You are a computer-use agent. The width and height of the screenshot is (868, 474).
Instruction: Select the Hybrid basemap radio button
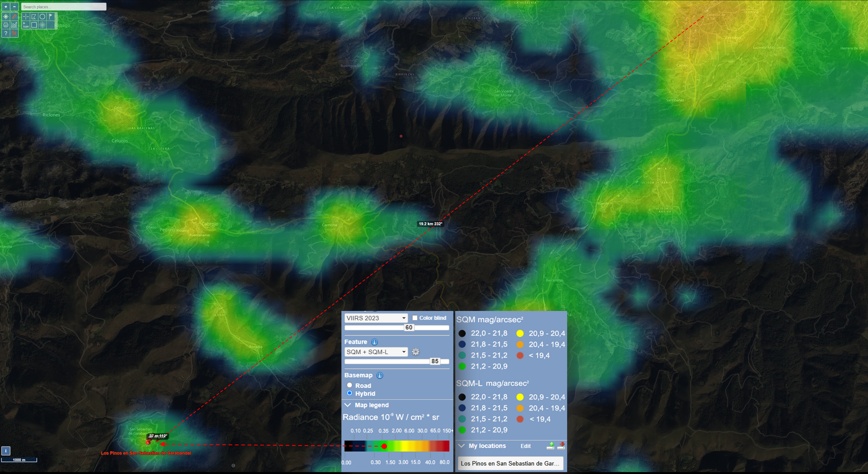click(x=350, y=393)
